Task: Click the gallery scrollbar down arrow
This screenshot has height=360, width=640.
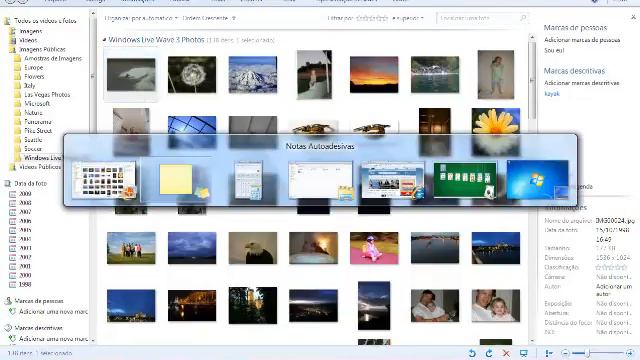Action: tap(532, 341)
